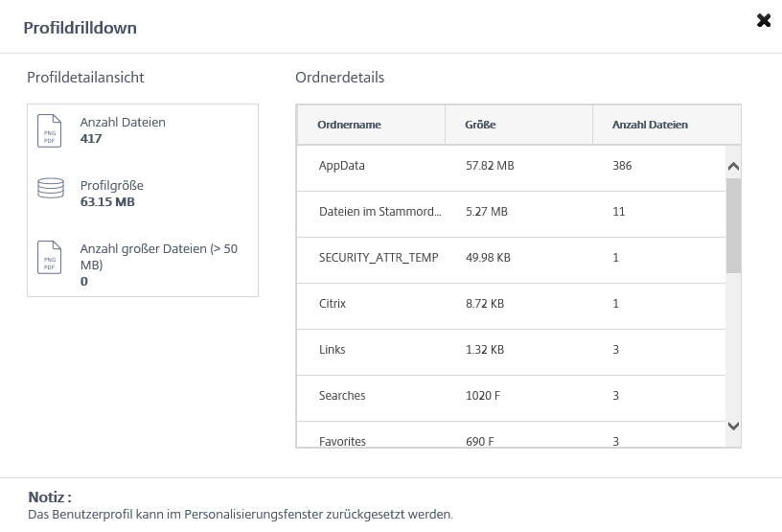The height and width of the screenshot is (532, 782).
Task: Click the 63.15 MB profile size value
Action: pyautogui.click(x=107, y=202)
